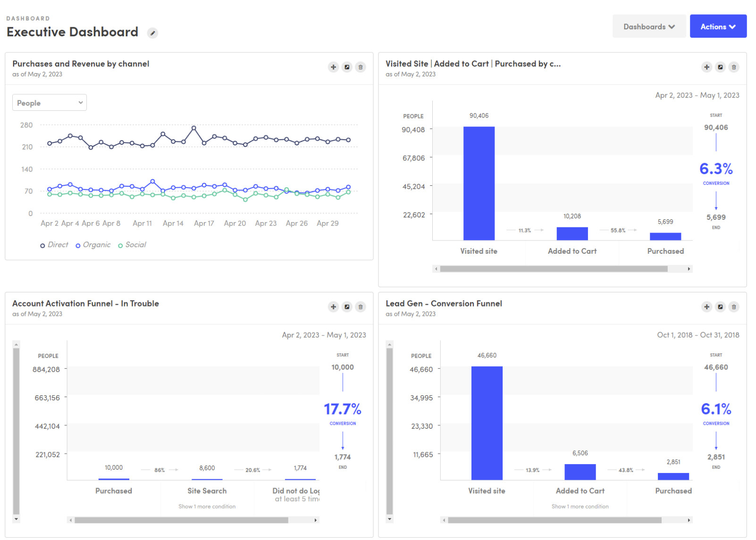
Task: Select the Visited site bar in Lead Gen funnel
Action: (x=486, y=422)
